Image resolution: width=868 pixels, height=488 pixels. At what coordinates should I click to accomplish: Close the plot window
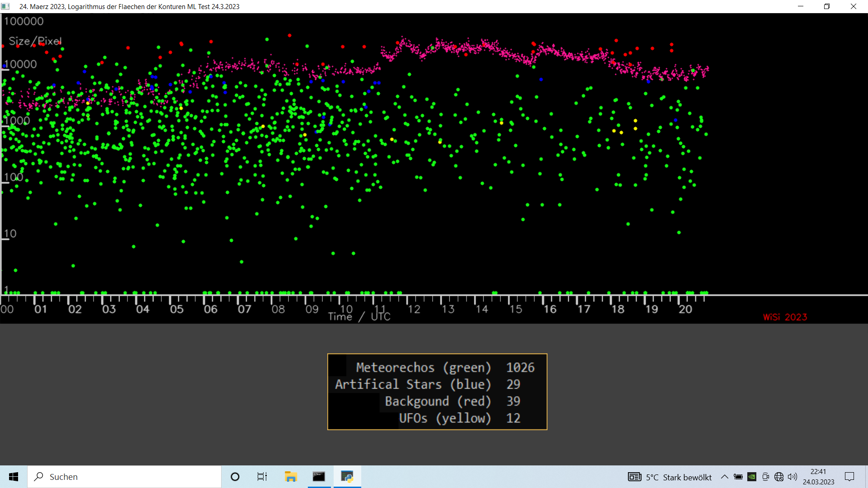click(854, 6)
